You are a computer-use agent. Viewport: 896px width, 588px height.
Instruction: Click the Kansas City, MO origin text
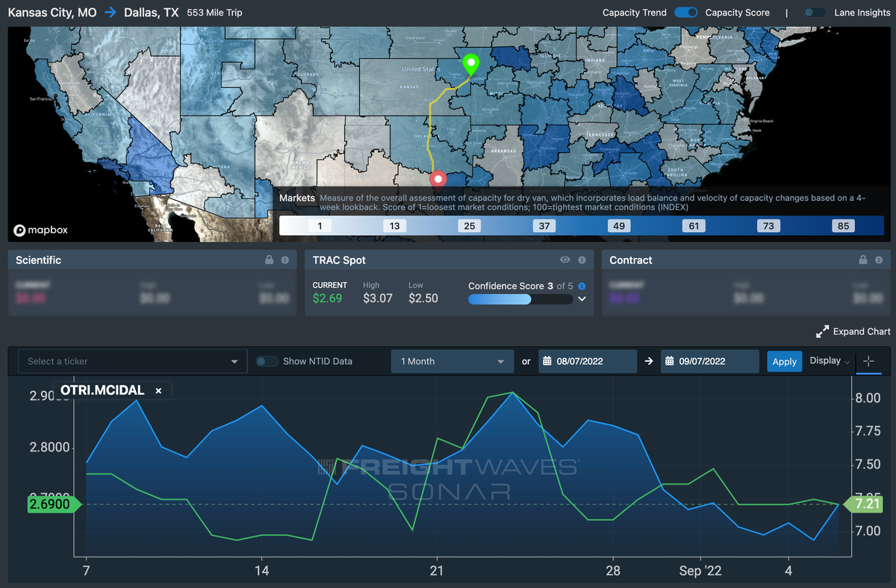click(52, 13)
